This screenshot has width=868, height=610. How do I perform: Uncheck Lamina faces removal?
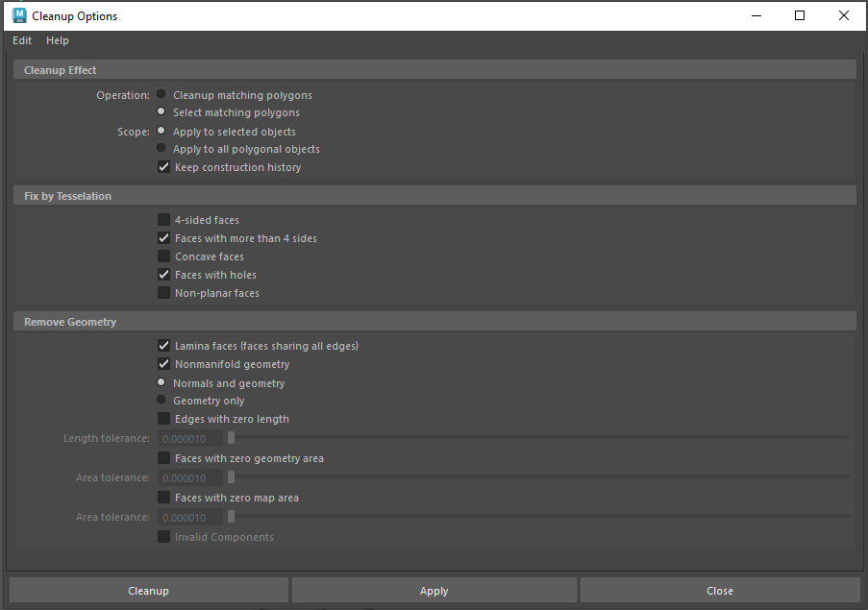point(163,346)
